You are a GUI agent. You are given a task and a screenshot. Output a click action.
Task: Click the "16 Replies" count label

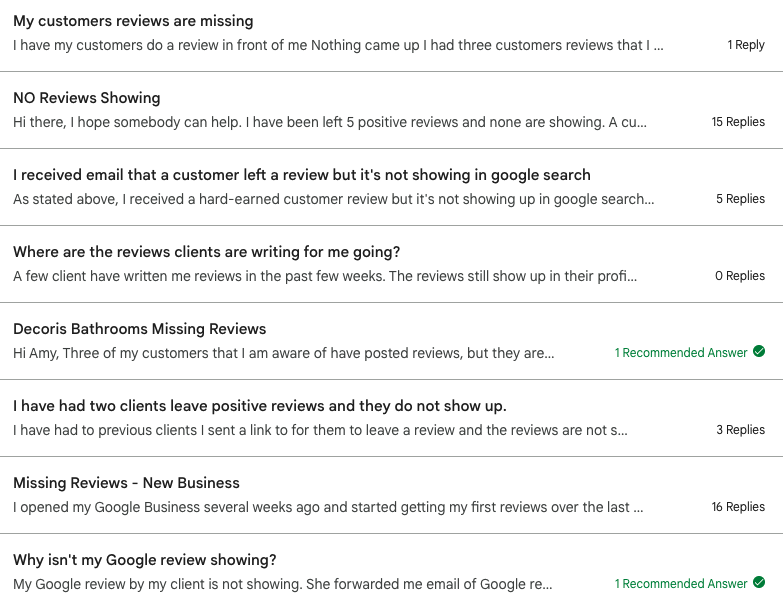[738, 507]
